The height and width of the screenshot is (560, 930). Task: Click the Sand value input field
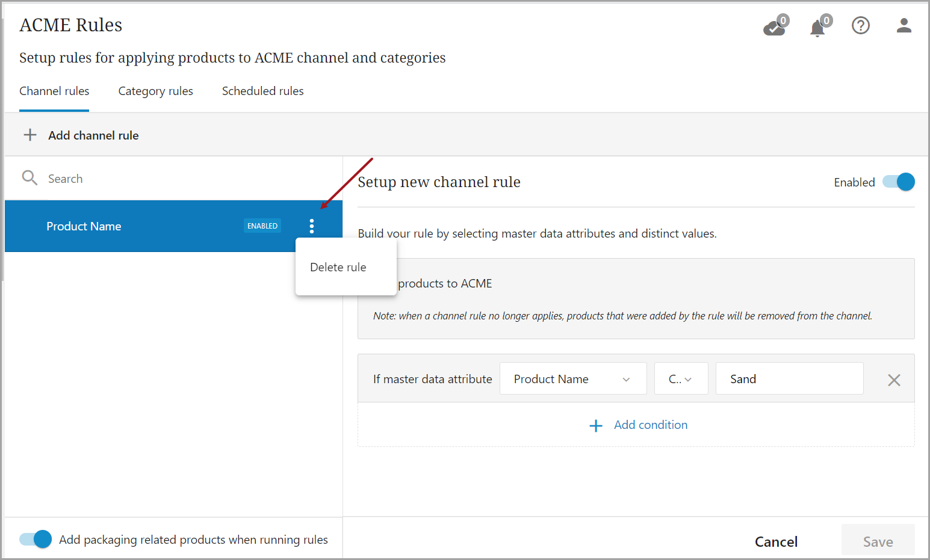click(x=789, y=379)
